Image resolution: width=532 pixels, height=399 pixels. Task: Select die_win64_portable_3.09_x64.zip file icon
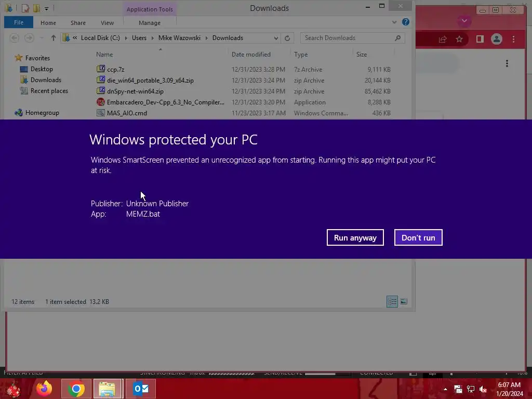[100, 79]
